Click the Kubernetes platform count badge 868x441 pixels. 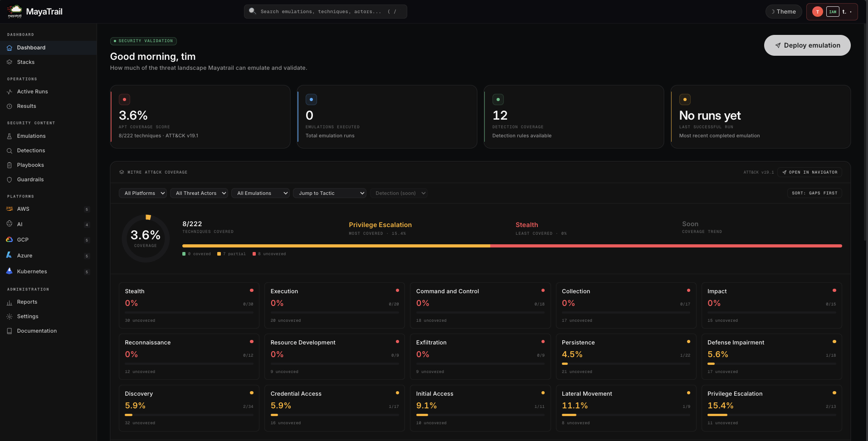pos(87,272)
